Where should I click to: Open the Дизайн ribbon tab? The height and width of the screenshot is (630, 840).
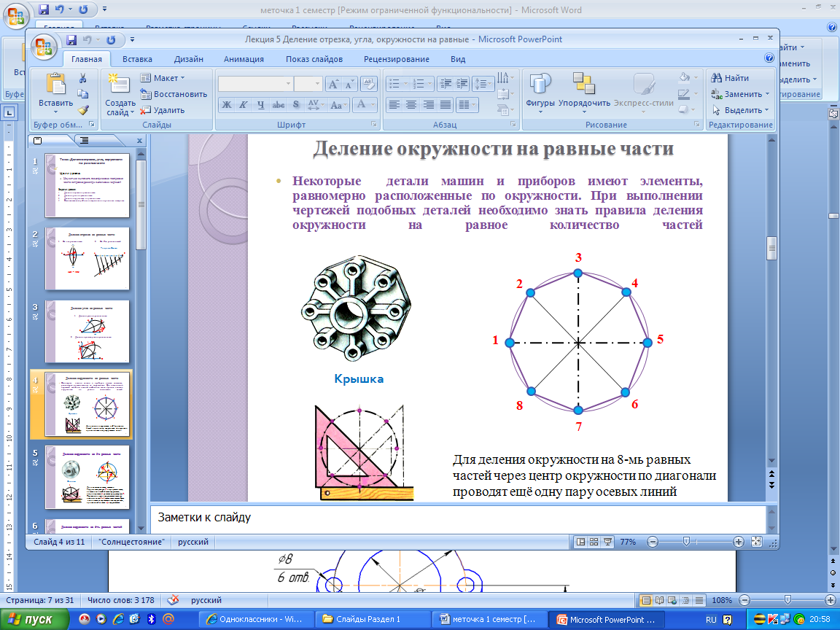(x=189, y=59)
